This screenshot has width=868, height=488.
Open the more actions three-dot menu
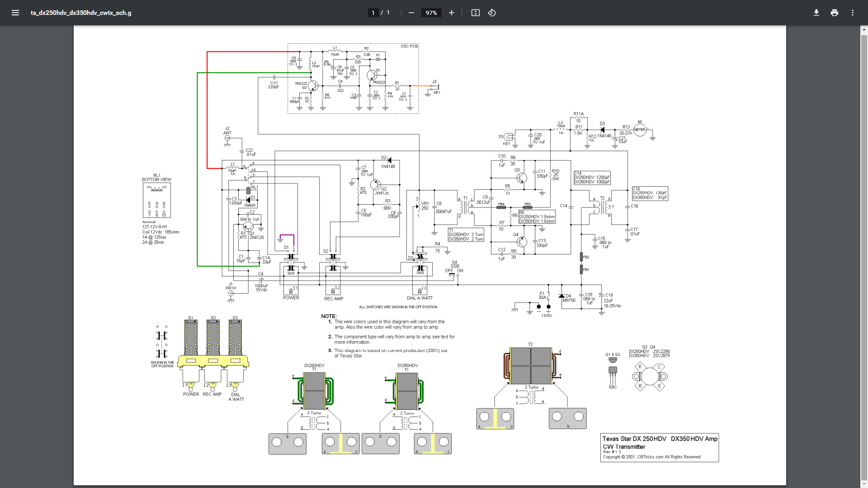coord(852,13)
